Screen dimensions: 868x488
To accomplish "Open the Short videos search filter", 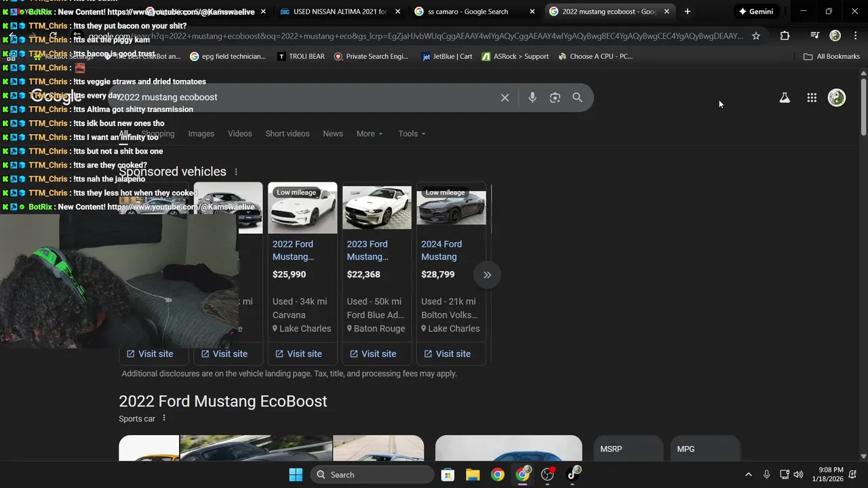I will tap(288, 134).
